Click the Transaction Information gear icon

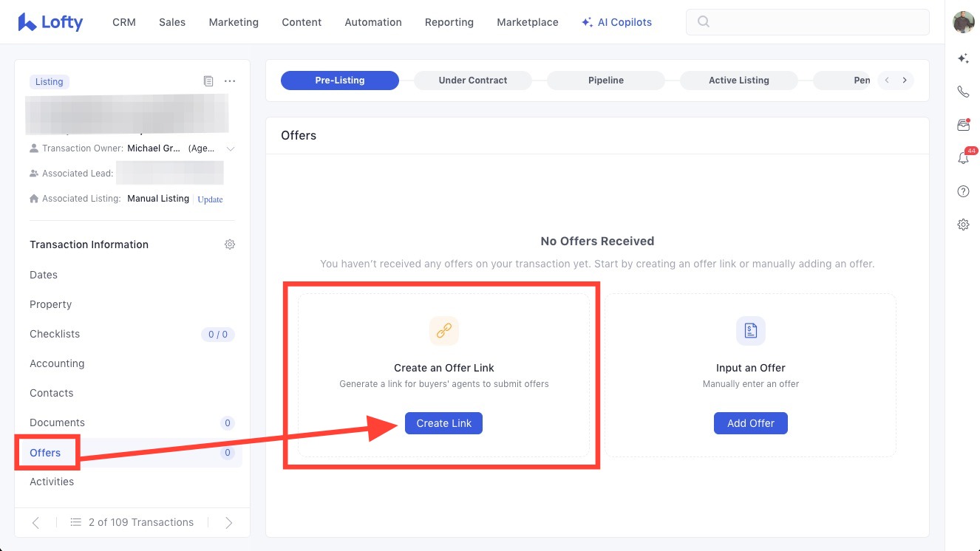(x=230, y=244)
